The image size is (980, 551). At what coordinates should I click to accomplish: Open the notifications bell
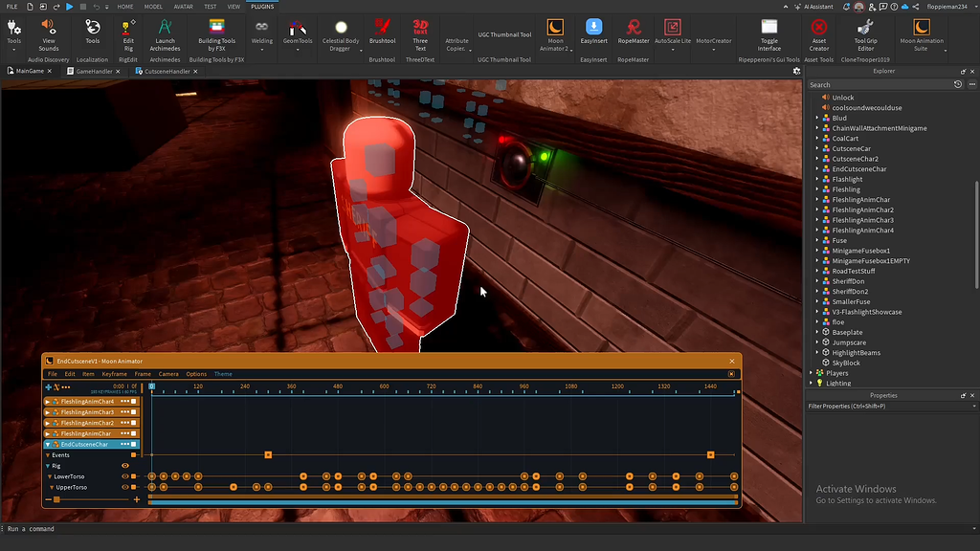846,7
